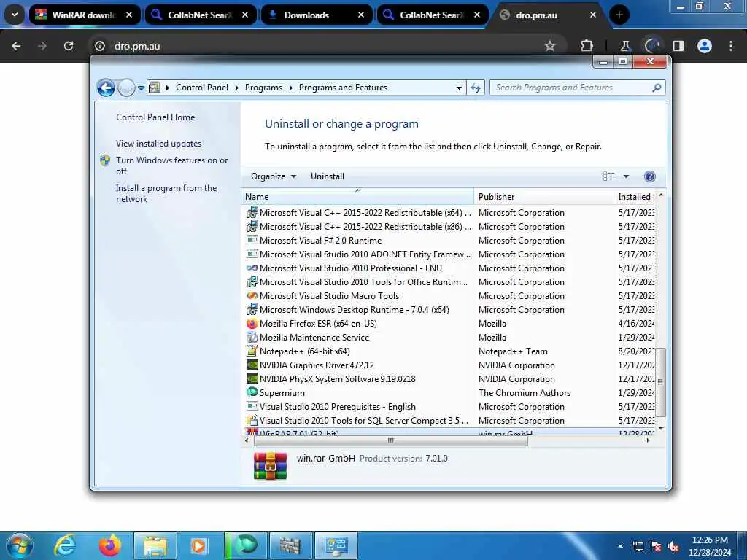Open Install a program from the network

[x=166, y=193]
